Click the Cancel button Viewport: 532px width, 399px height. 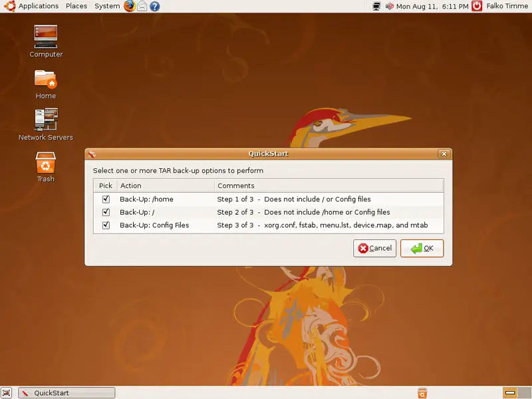374,248
